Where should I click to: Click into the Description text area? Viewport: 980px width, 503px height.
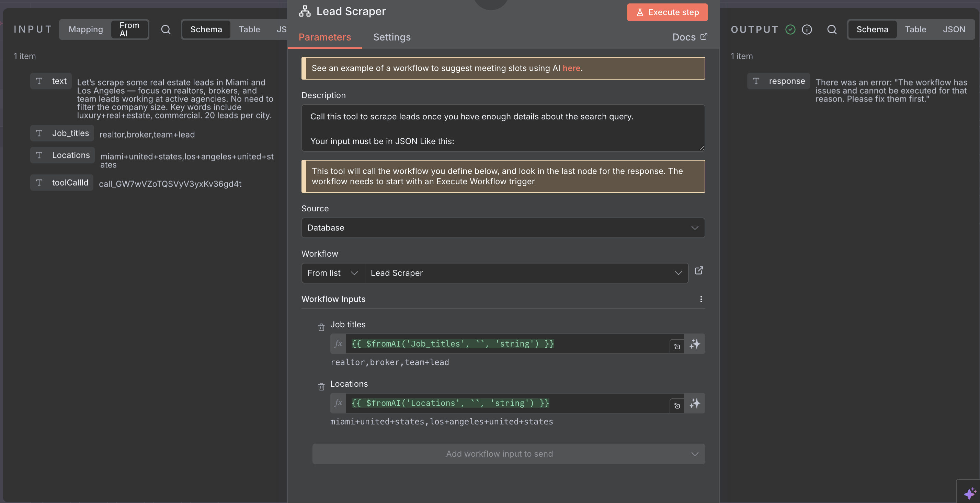pos(503,128)
